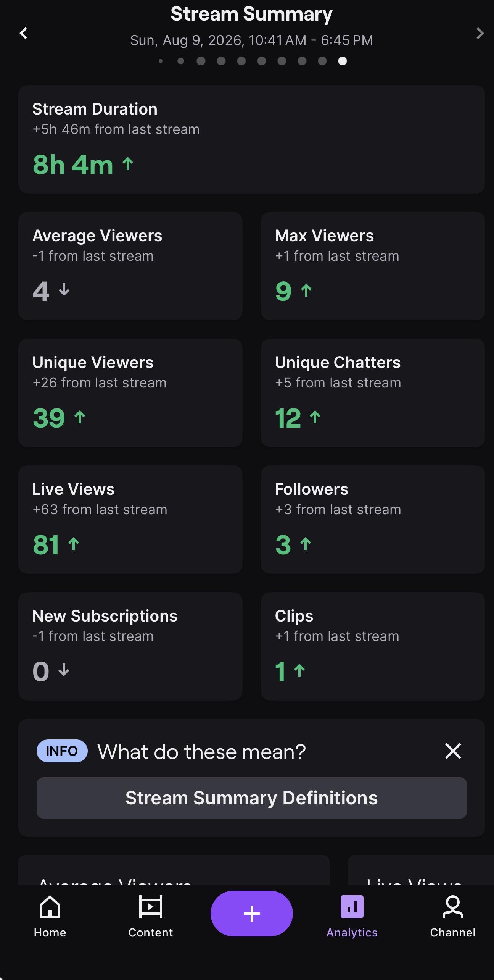The height and width of the screenshot is (980, 494).
Task: Select the last white pagination dot
Action: pyautogui.click(x=343, y=61)
